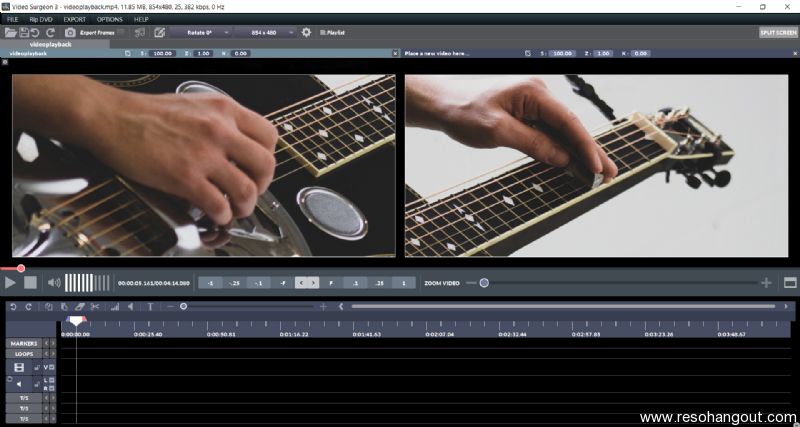Screen dimensions: 800x427
Task: Open the Playlist panel
Action: [333, 33]
